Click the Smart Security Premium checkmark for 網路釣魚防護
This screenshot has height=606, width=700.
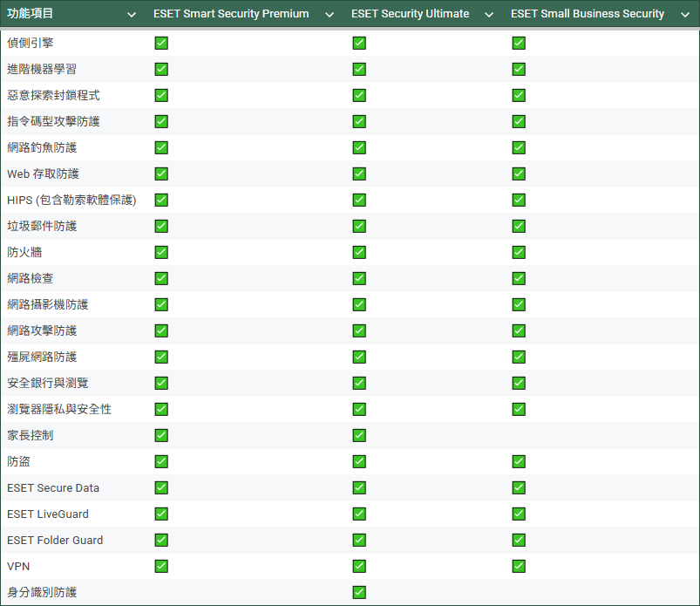point(161,147)
